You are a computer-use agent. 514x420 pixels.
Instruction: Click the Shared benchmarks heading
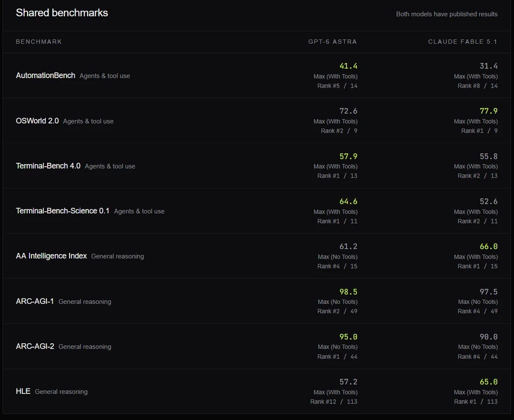62,13
